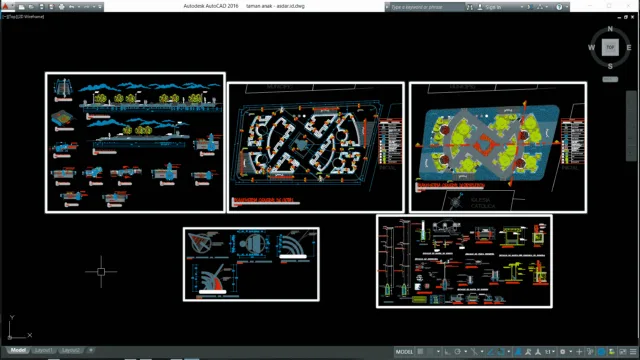Click the keyword search input field
This screenshot has width=640, height=360.
pos(427,7)
